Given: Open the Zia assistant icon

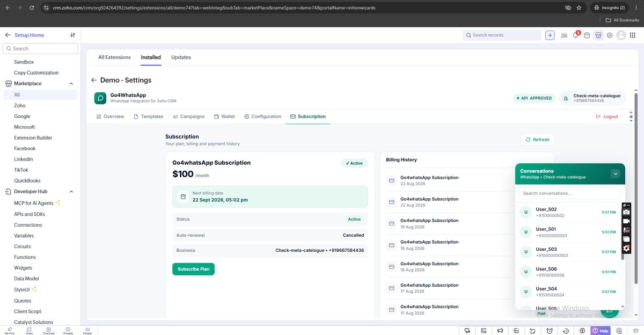Looking at the screenshot, I should (x=564, y=35).
